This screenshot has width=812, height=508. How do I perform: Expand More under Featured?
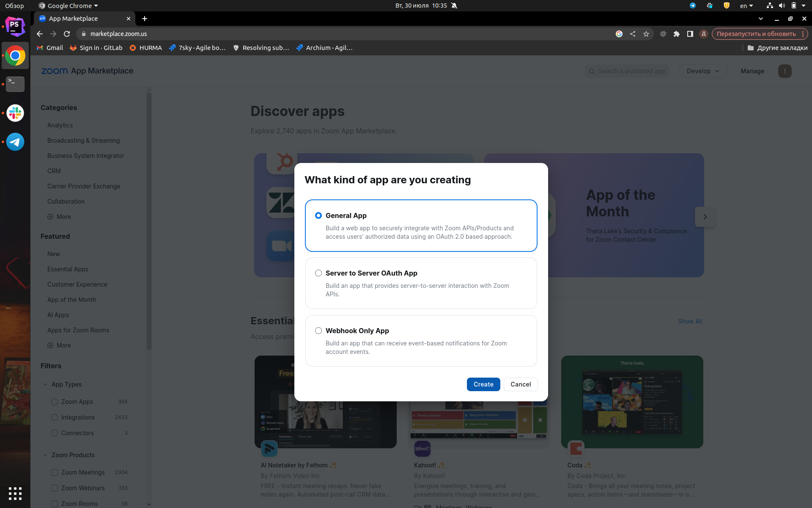point(59,345)
